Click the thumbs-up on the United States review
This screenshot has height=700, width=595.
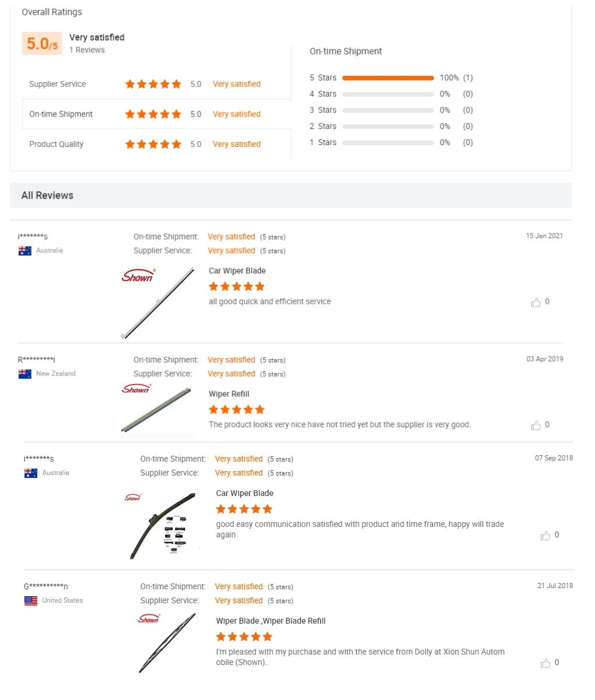click(x=545, y=663)
